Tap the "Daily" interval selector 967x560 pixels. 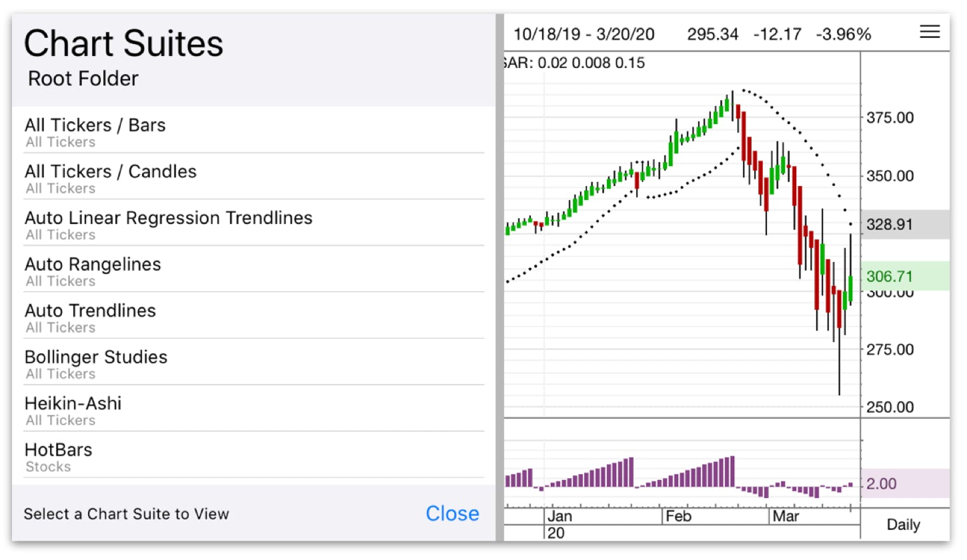point(903,525)
